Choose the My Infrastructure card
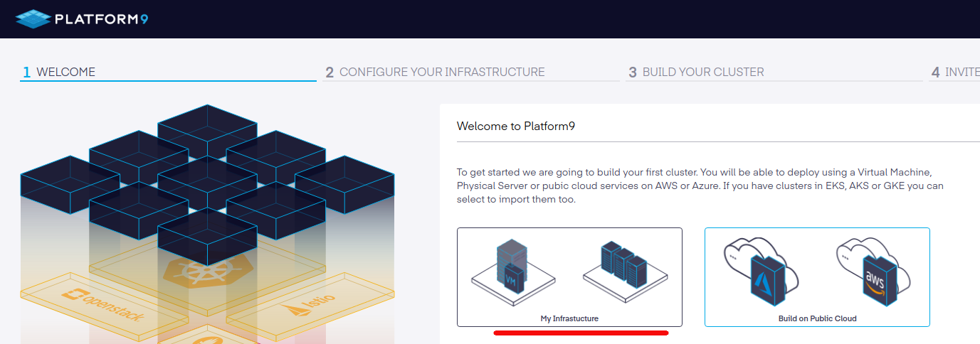Screen dimensions: 980x344 click(x=569, y=277)
